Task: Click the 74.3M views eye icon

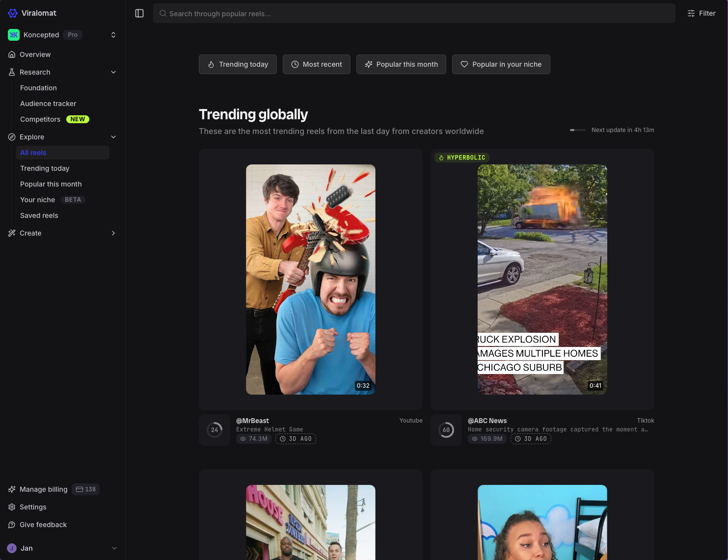Action: coord(243,439)
